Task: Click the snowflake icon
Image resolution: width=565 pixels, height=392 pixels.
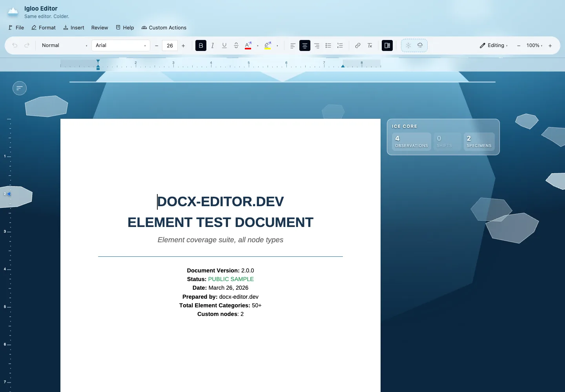Action: [x=408, y=45]
